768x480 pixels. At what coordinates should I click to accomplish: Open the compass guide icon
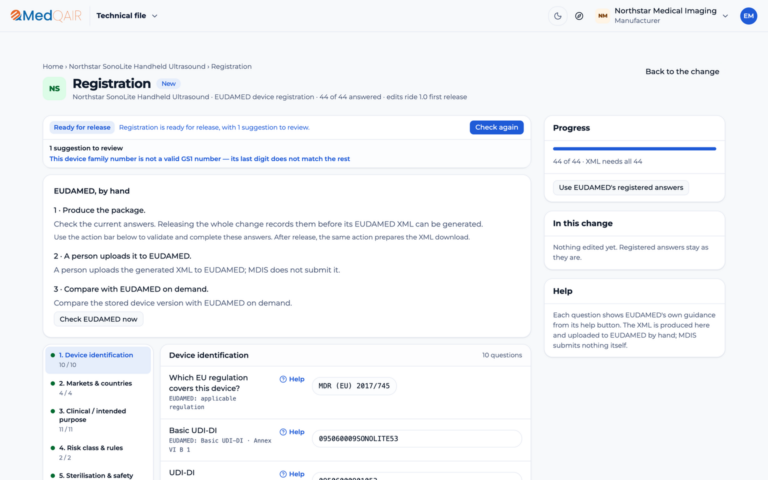pyautogui.click(x=579, y=16)
